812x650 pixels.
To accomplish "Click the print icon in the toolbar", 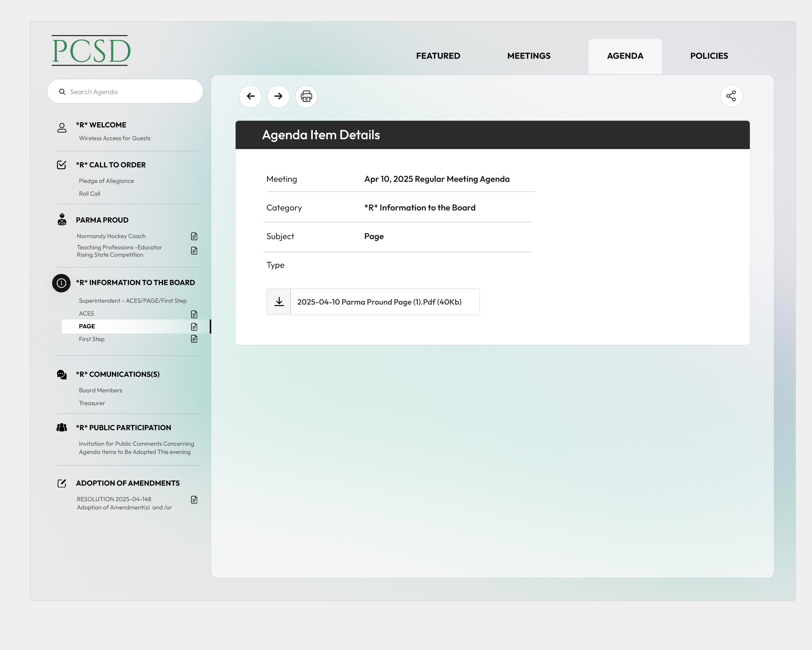I will point(306,96).
